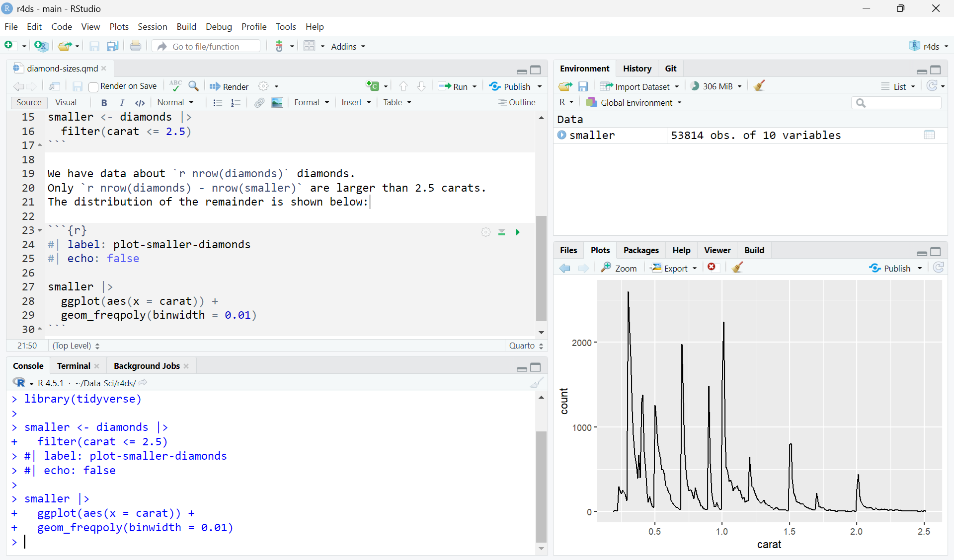Screen dimensions: 954x560
Task: Open the Plots menu in menu bar
Action: pyautogui.click(x=119, y=26)
